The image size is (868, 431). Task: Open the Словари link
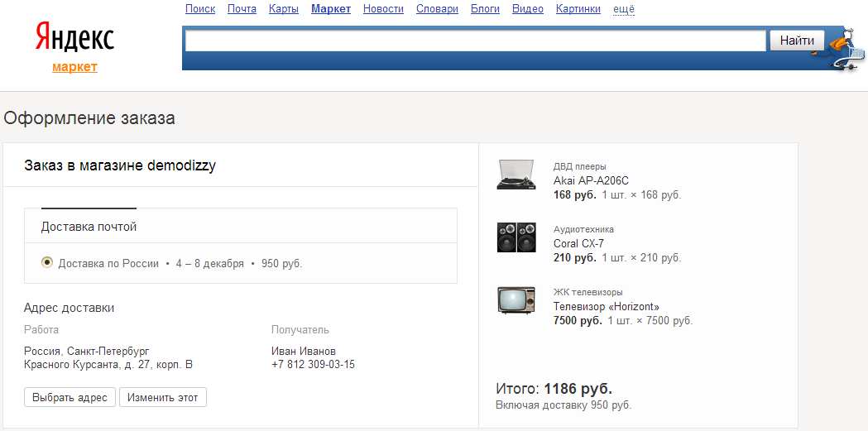click(437, 9)
